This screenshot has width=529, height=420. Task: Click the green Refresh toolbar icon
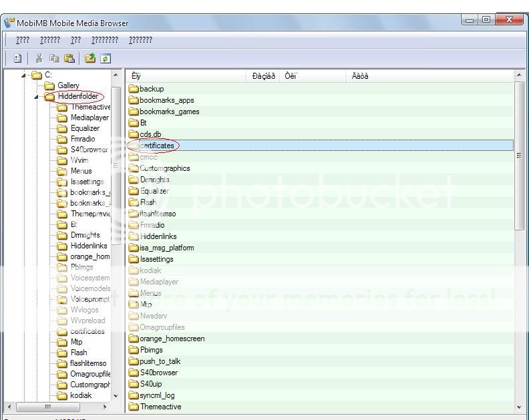105,58
